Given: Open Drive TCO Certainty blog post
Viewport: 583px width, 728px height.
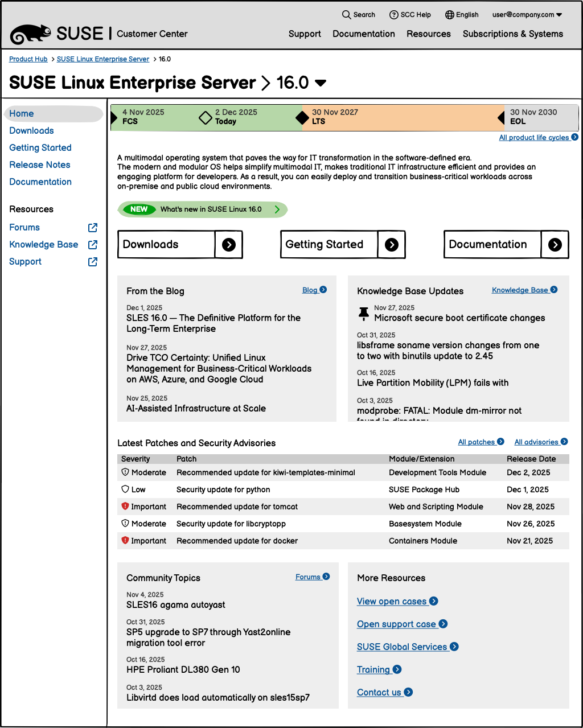Looking at the screenshot, I should [219, 368].
